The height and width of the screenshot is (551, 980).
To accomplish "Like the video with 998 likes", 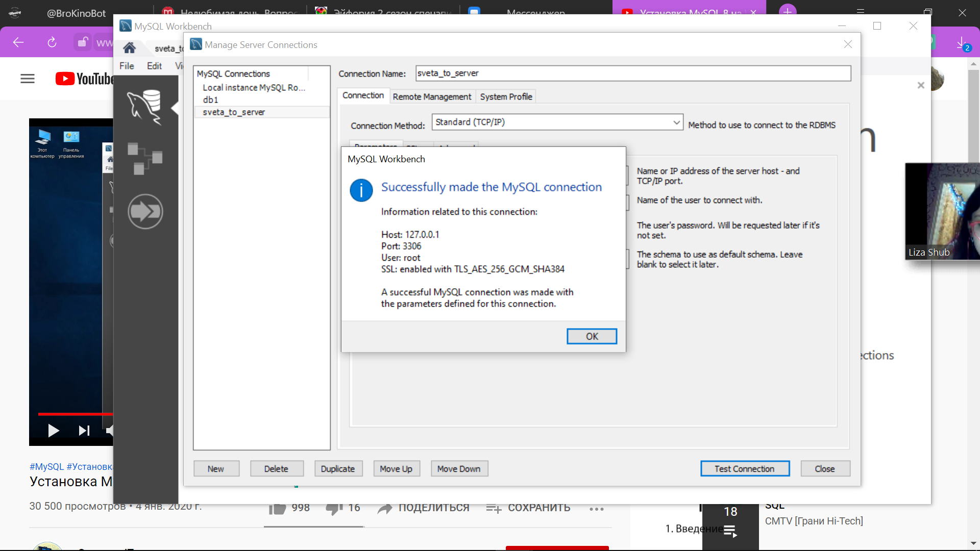I will pyautogui.click(x=289, y=508).
